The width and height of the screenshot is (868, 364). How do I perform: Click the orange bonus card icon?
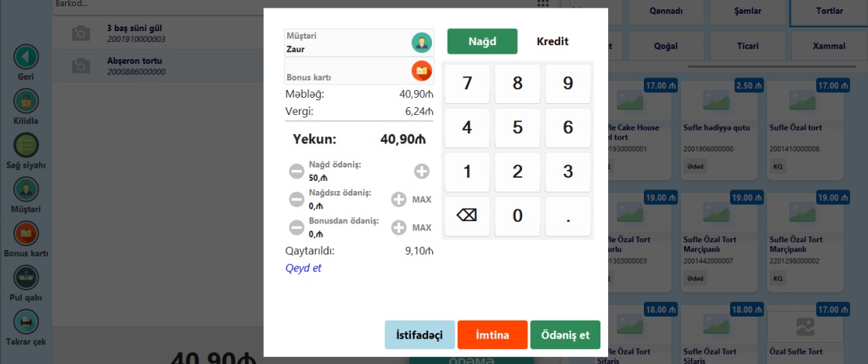(x=421, y=71)
